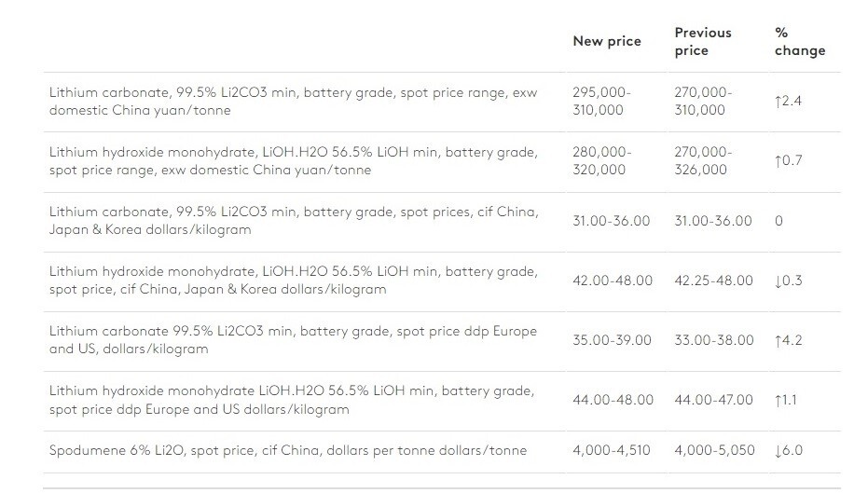Click the lithium carbonate cif China, Japan & Korea row
Screen dimensions: 868x493
(x=442, y=221)
